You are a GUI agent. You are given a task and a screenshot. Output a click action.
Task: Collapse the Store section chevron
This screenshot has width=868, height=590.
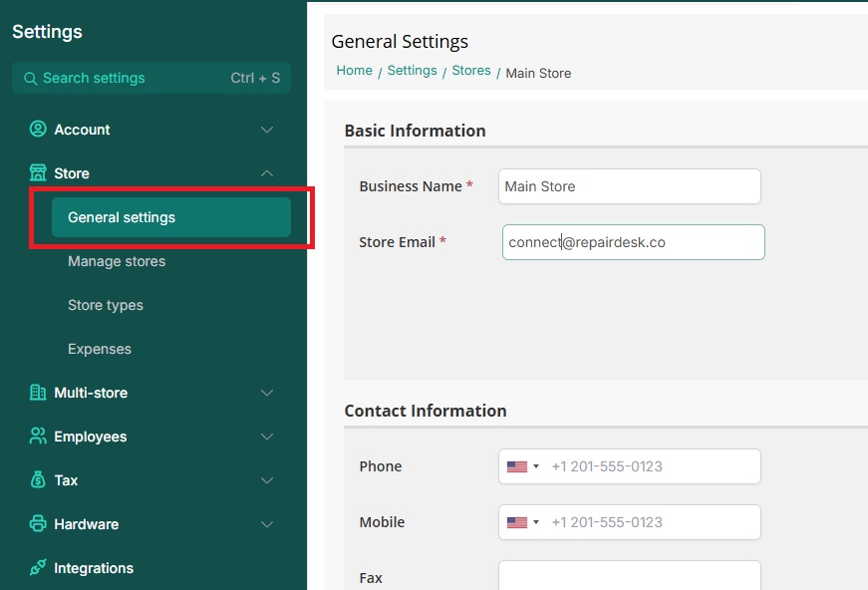(267, 173)
